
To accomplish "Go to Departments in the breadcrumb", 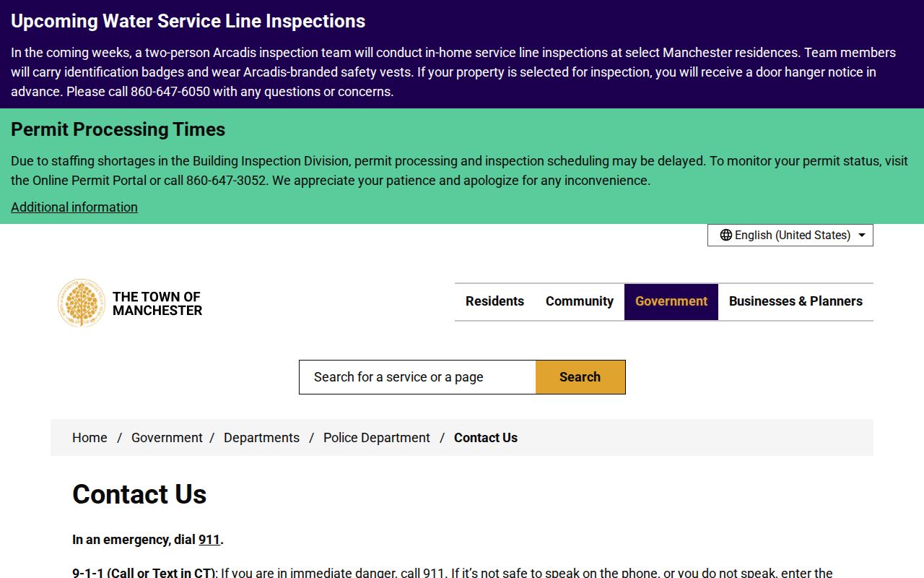I will (x=261, y=438).
